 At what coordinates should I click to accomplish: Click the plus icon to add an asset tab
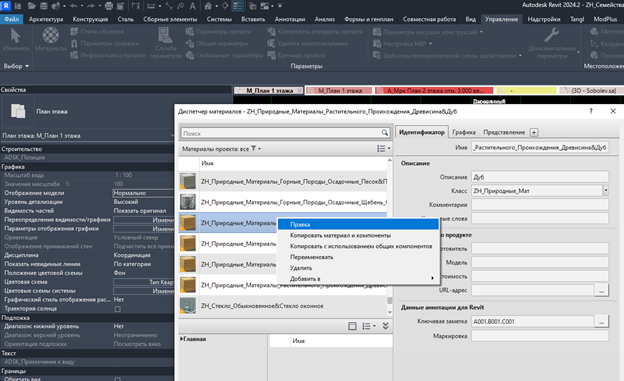click(x=534, y=132)
